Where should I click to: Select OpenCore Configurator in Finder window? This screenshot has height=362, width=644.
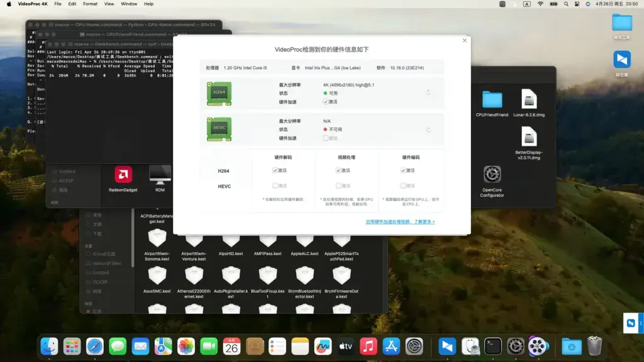point(492,181)
